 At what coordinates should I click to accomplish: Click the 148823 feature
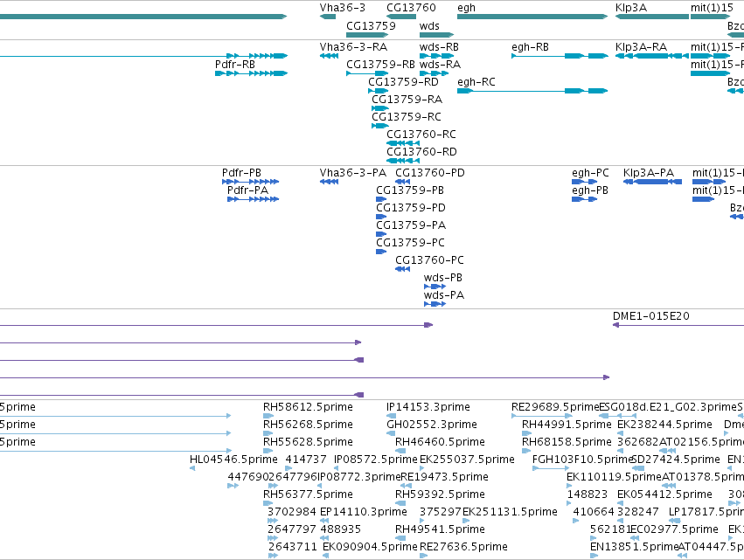click(x=569, y=503)
